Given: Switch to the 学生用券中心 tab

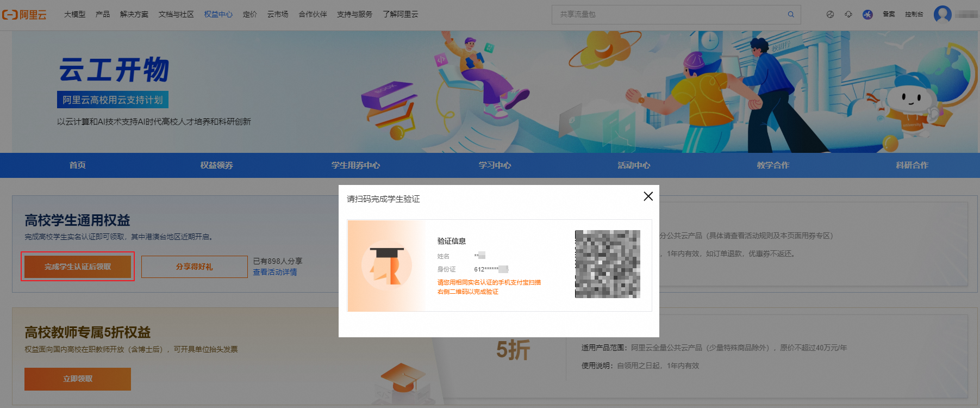Looking at the screenshot, I should click(x=355, y=165).
